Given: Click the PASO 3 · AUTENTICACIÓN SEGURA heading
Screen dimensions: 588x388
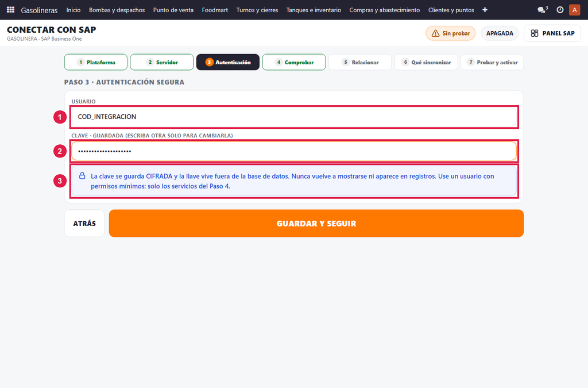Looking at the screenshot, I should (124, 82).
